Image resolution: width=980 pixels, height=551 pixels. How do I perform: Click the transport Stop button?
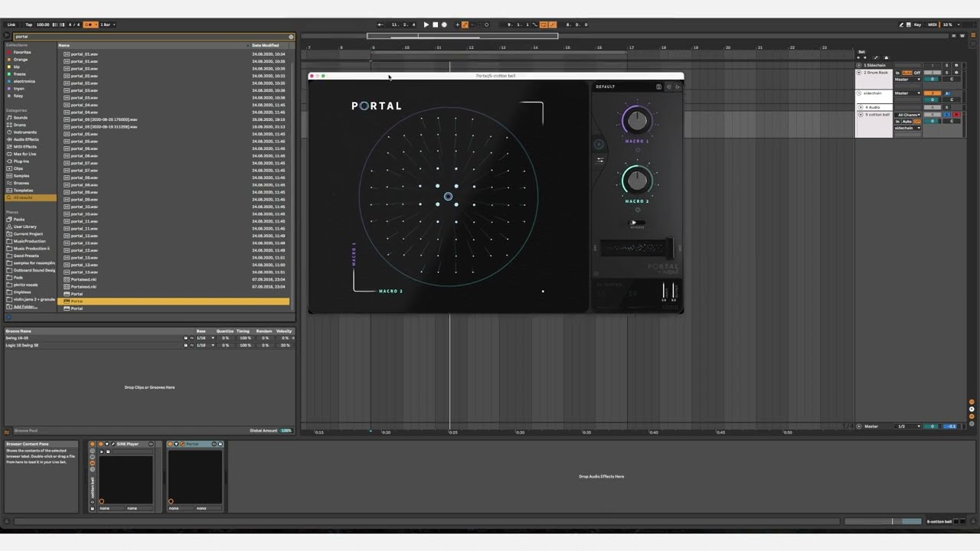pos(436,24)
